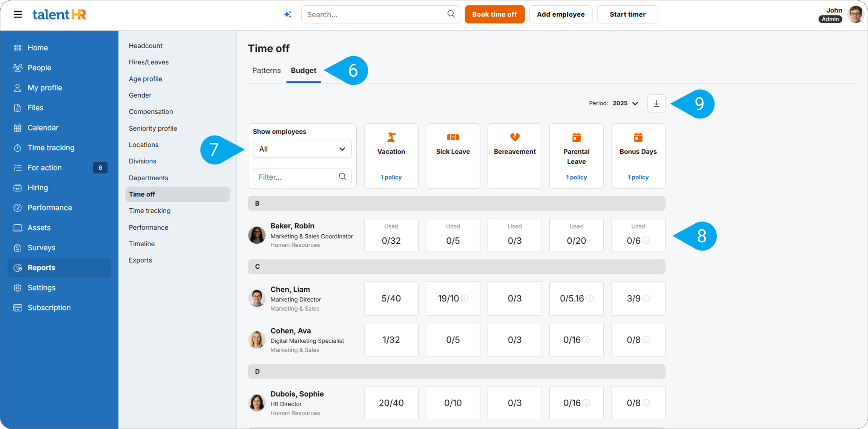Image resolution: width=868 pixels, height=429 pixels.
Task: Switch to the Patterns tab
Action: [266, 71]
